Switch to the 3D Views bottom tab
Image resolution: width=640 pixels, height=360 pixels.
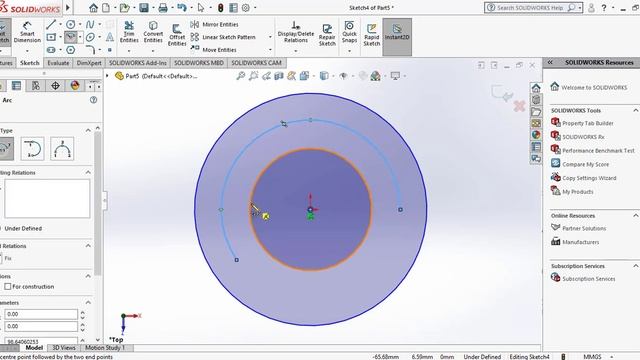64,348
